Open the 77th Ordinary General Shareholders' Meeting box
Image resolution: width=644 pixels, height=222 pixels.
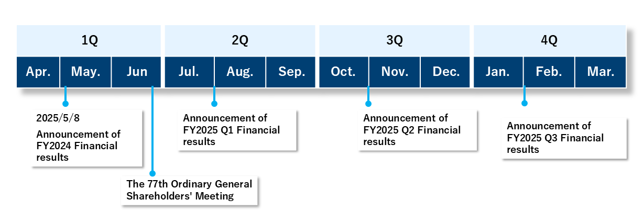pos(189,191)
